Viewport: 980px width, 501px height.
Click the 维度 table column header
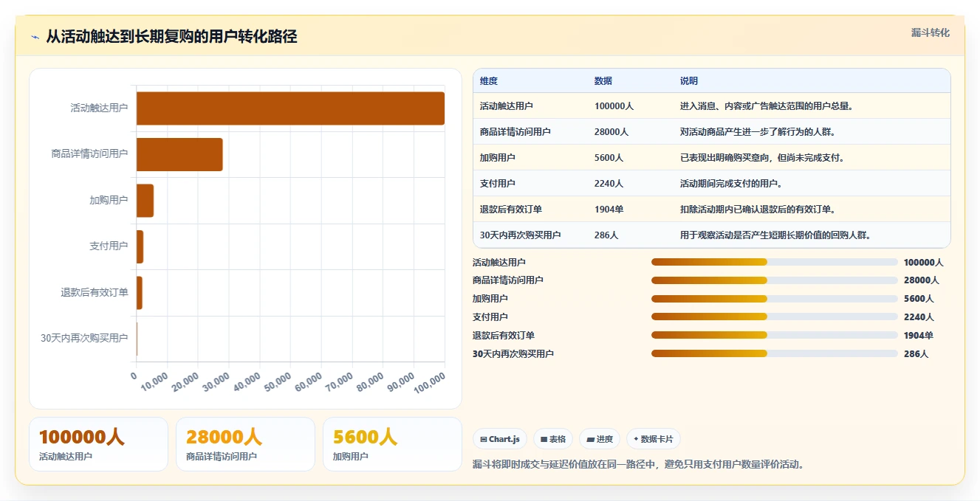coord(489,81)
